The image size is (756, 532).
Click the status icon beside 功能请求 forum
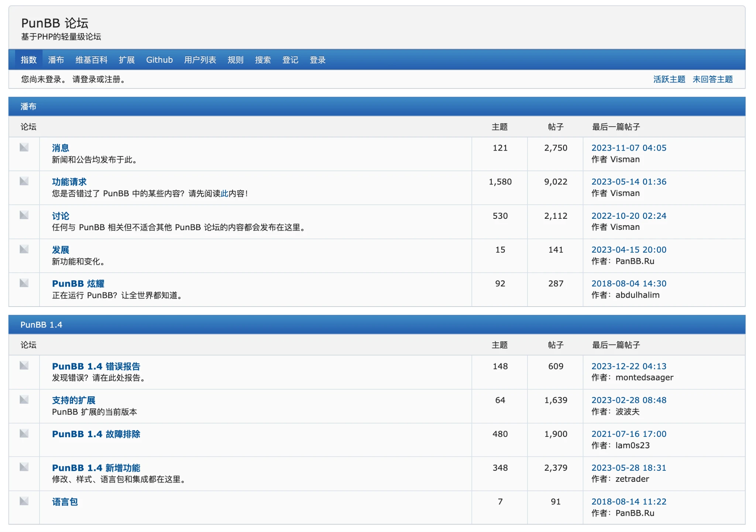(24, 181)
